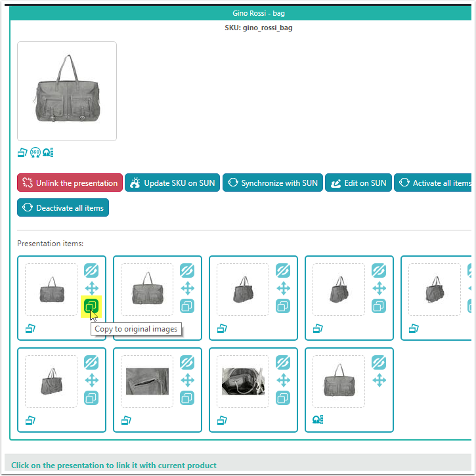This screenshot has height=476, width=476.
Task: Select thumbnail of fifth presentation item
Action: click(435, 290)
